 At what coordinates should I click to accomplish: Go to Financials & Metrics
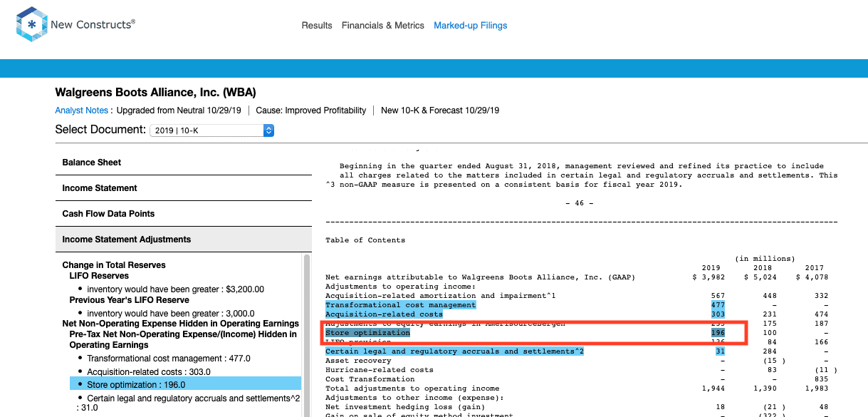(x=383, y=26)
